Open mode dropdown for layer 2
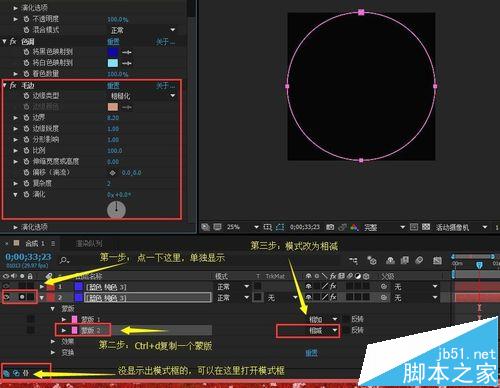 [x=233, y=297]
